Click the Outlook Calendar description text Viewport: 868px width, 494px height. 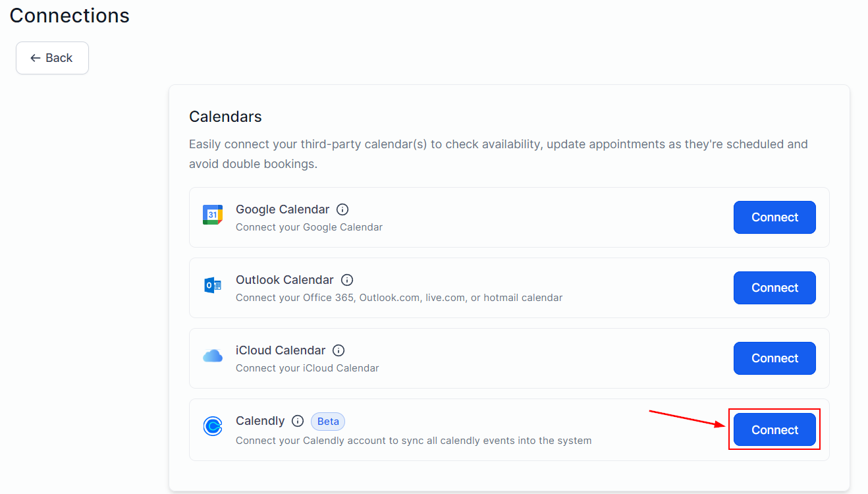tap(399, 297)
